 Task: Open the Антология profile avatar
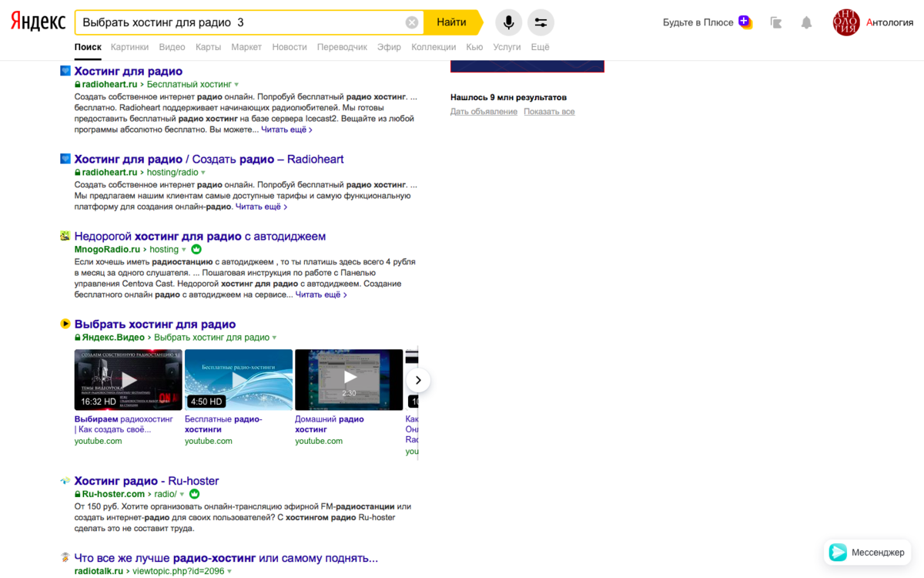pyautogui.click(x=846, y=22)
